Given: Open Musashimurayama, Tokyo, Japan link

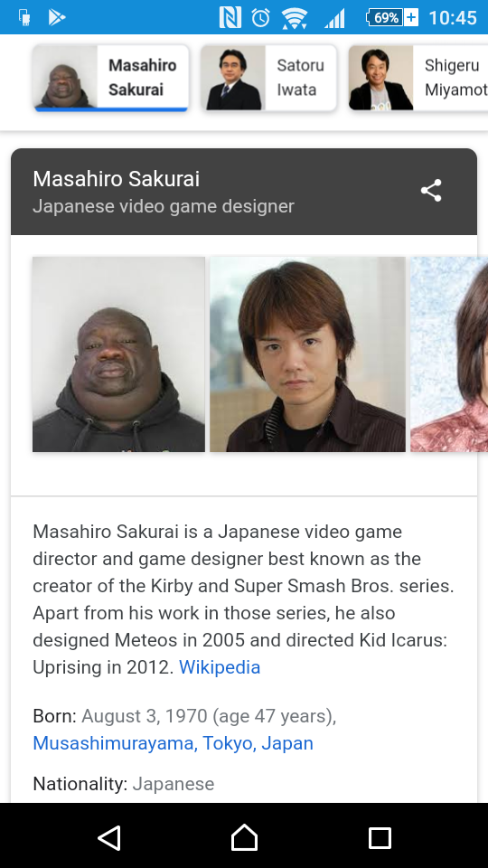Looking at the screenshot, I should 174,743.
